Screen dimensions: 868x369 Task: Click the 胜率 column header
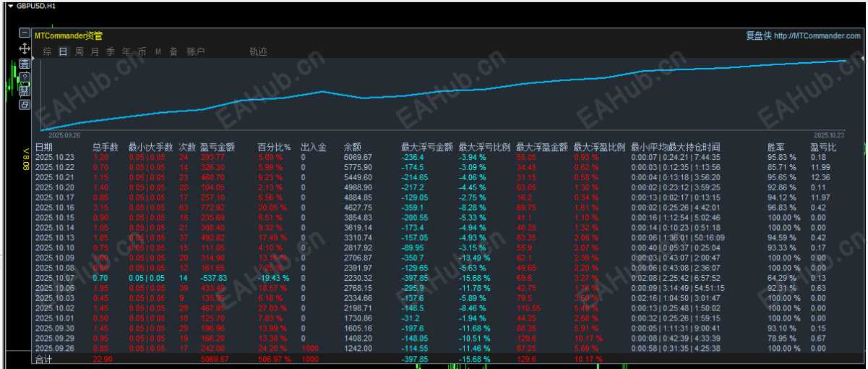pyautogui.click(x=776, y=148)
